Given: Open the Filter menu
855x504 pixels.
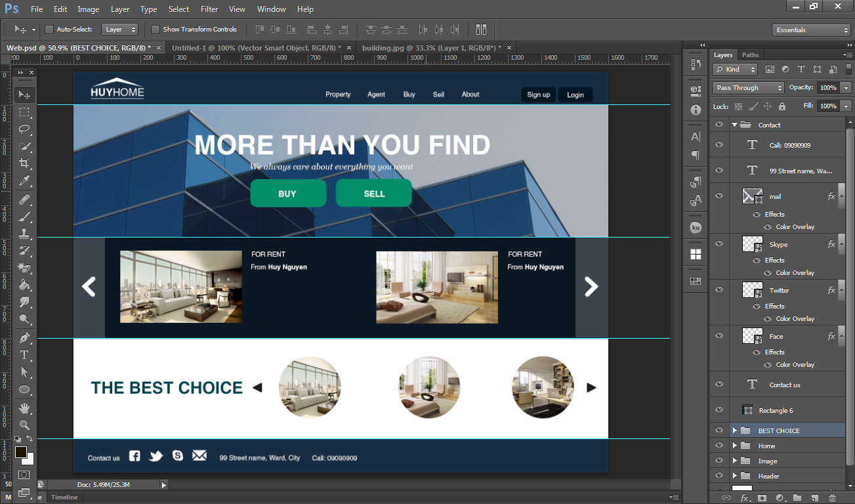Looking at the screenshot, I should (x=209, y=9).
